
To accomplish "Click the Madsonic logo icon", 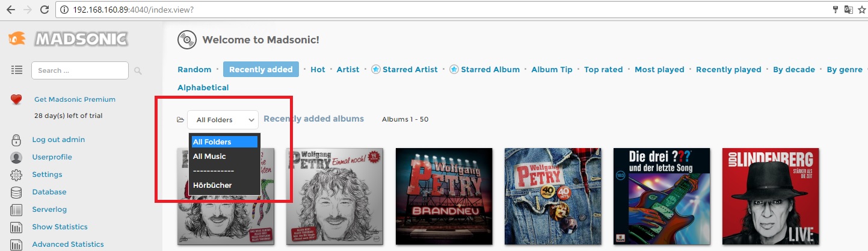I will click(17, 39).
